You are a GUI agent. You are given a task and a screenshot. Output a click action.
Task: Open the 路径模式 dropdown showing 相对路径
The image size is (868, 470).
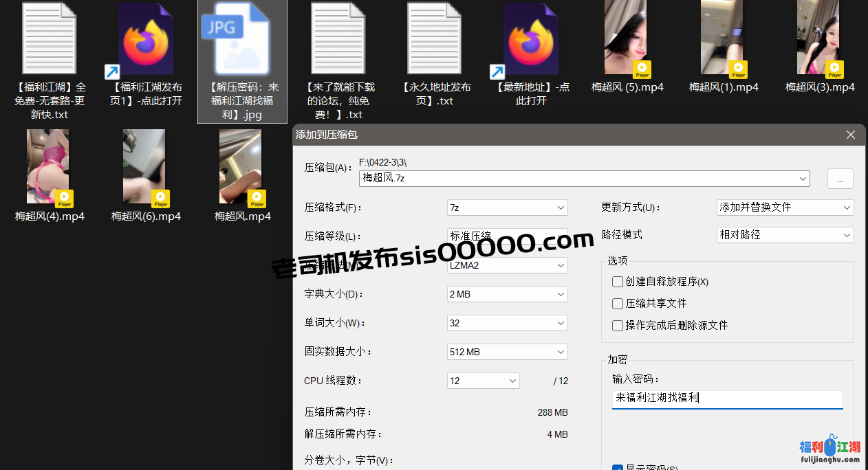click(785, 235)
